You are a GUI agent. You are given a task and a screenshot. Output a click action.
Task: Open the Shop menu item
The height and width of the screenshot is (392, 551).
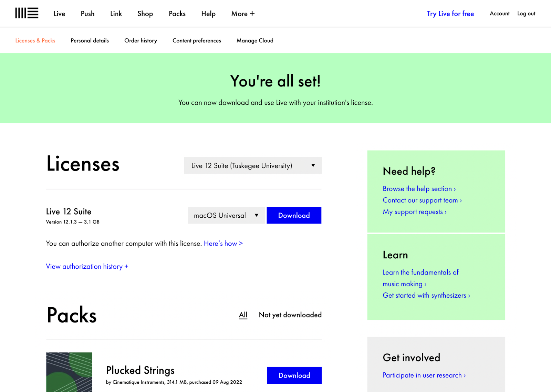(145, 14)
